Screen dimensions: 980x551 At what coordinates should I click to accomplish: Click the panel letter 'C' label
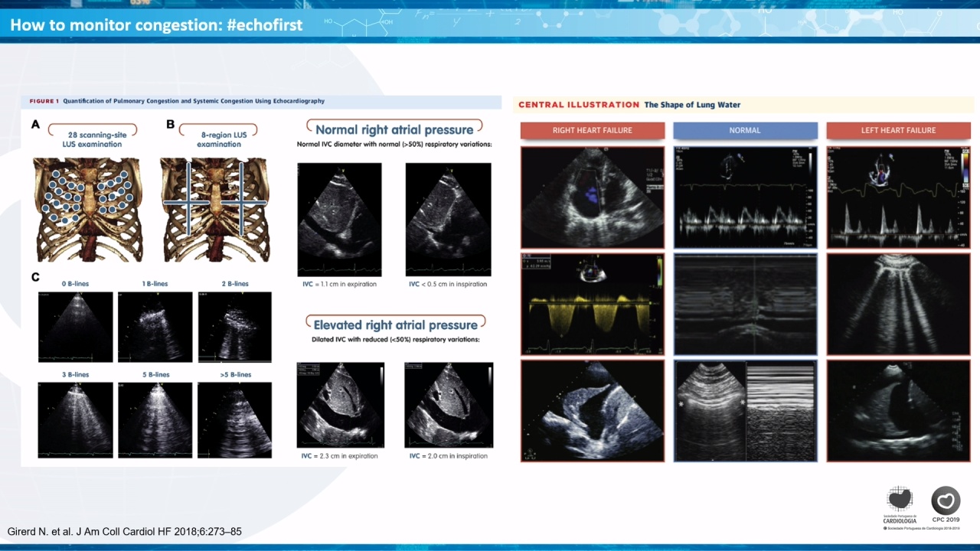click(x=35, y=277)
